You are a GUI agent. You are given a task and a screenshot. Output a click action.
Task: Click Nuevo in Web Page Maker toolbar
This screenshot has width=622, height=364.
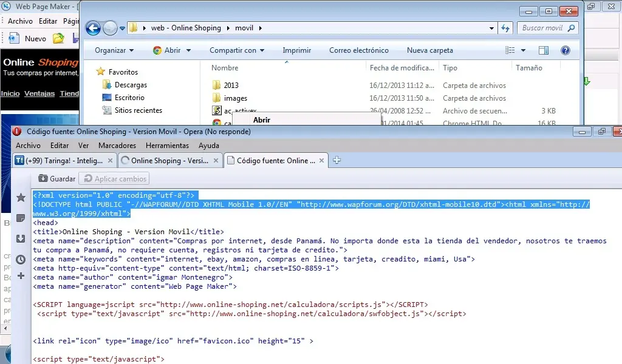coord(27,38)
